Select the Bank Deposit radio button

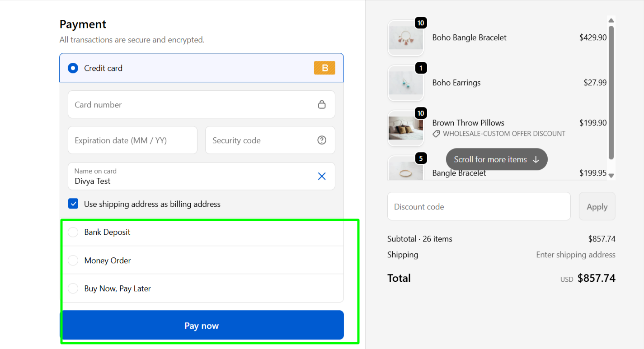[x=73, y=232]
